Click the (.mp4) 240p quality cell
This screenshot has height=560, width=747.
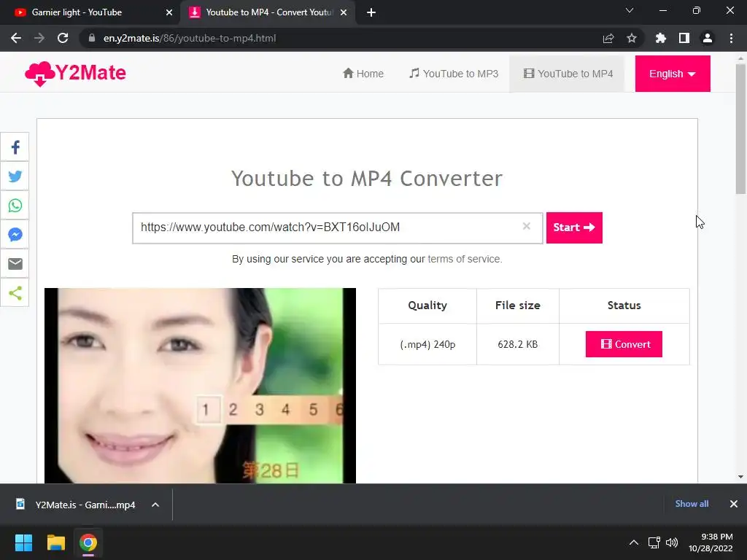[x=427, y=344]
